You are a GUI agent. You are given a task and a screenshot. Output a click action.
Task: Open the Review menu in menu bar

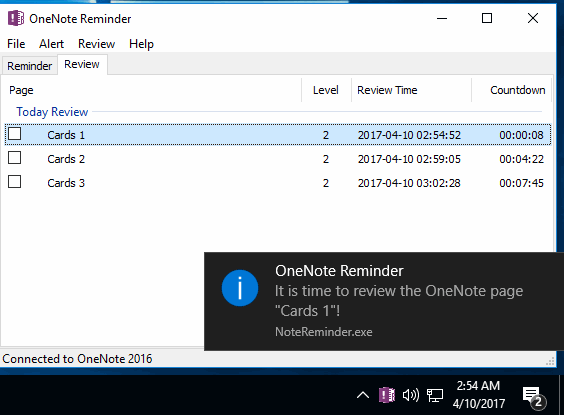(96, 44)
